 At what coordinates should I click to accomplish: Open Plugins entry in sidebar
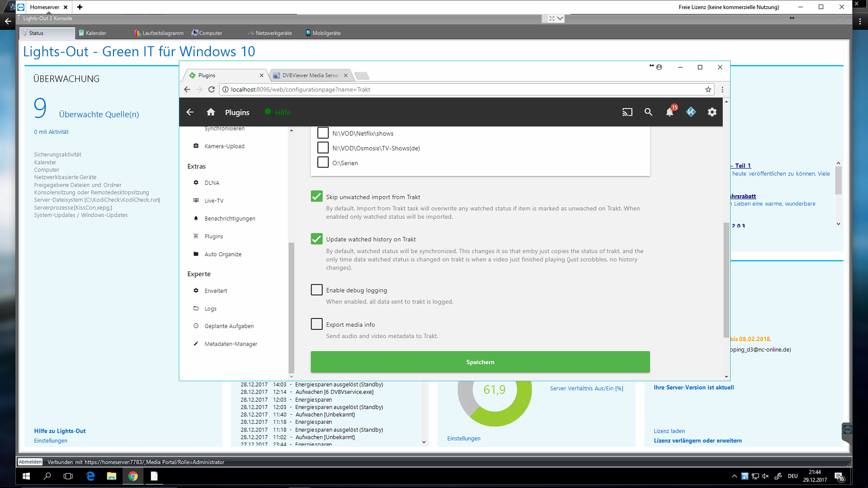[x=213, y=236]
